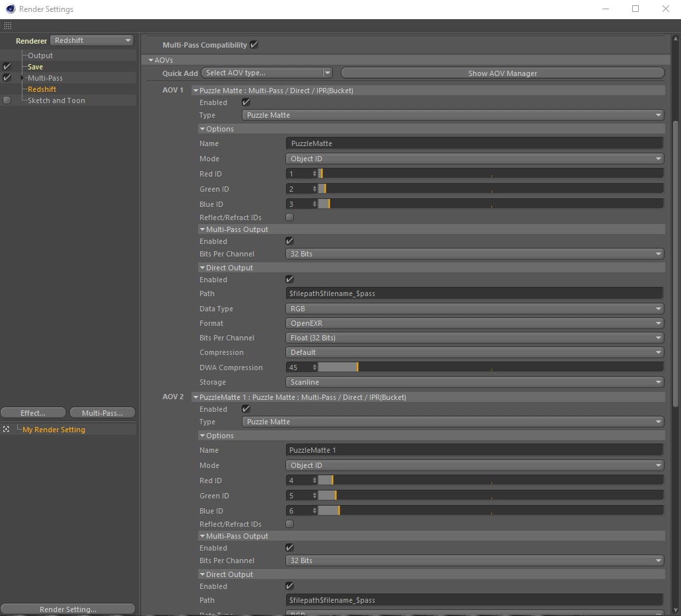
Task: Select Redshift in the settings list
Action: 42,89
